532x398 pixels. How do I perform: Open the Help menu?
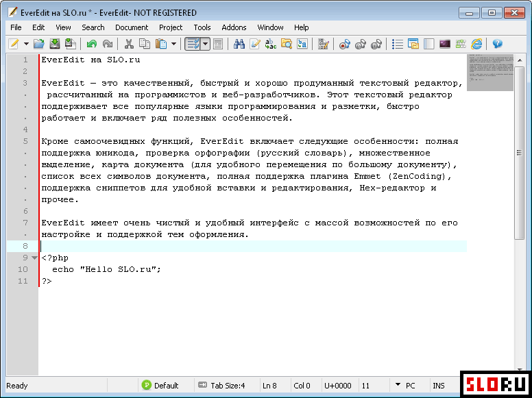tap(301, 27)
